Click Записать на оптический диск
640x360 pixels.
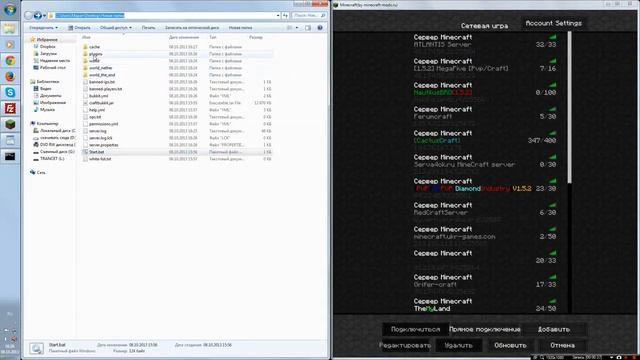tap(192, 28)
